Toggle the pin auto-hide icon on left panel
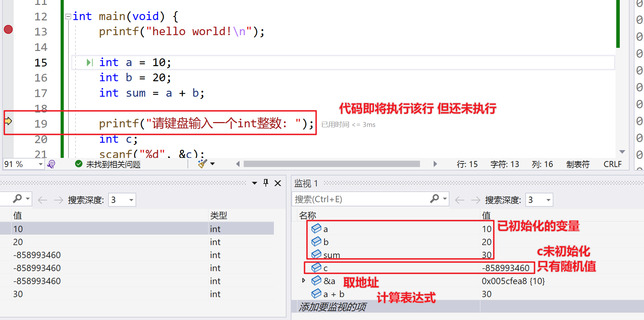 coord(266,183)
